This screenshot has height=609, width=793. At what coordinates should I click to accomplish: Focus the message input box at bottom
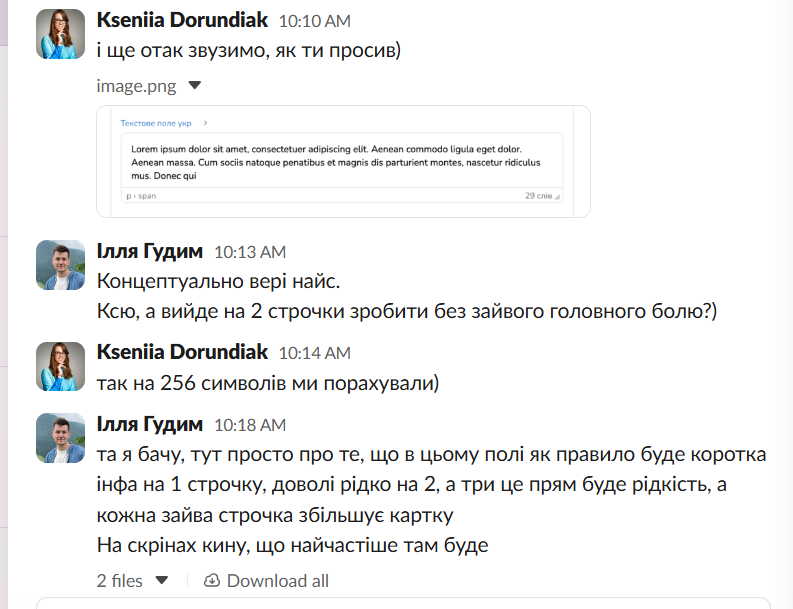coord(400,603)
